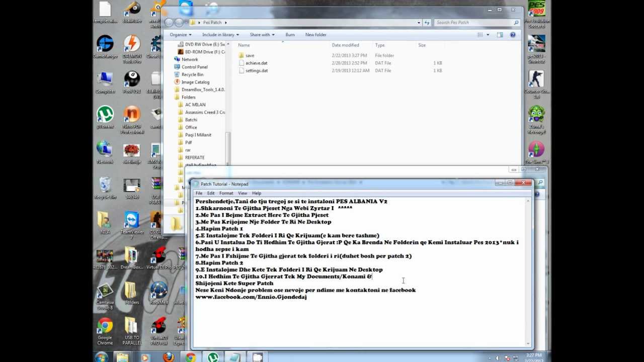
Task: Open the Notepad View menu
Action: click(243, 193)
